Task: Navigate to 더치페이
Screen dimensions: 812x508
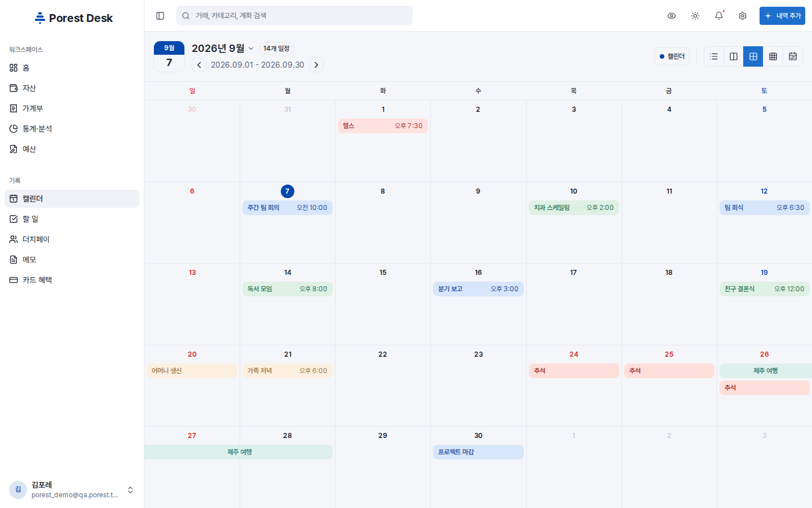Action: pyautogui.click(x=72, y=239)
